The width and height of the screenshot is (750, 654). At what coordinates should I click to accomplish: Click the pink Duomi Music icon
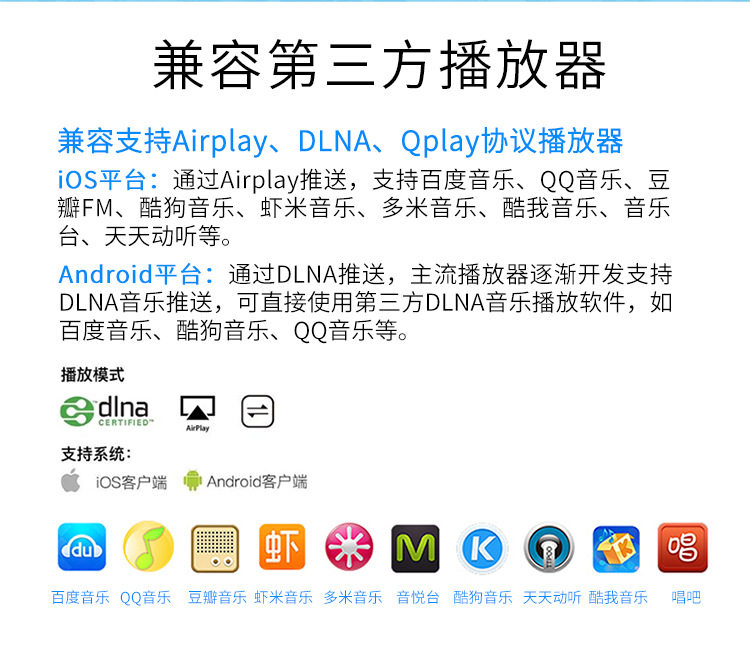(349, 546)
